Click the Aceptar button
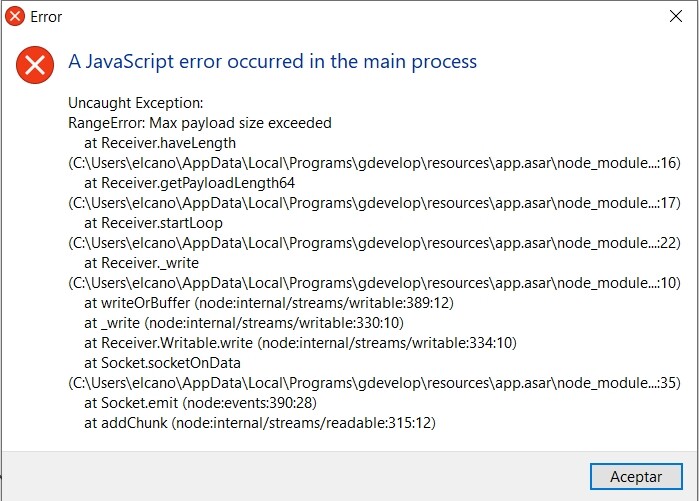The image size is (699, 501). [x=636, y=476]
